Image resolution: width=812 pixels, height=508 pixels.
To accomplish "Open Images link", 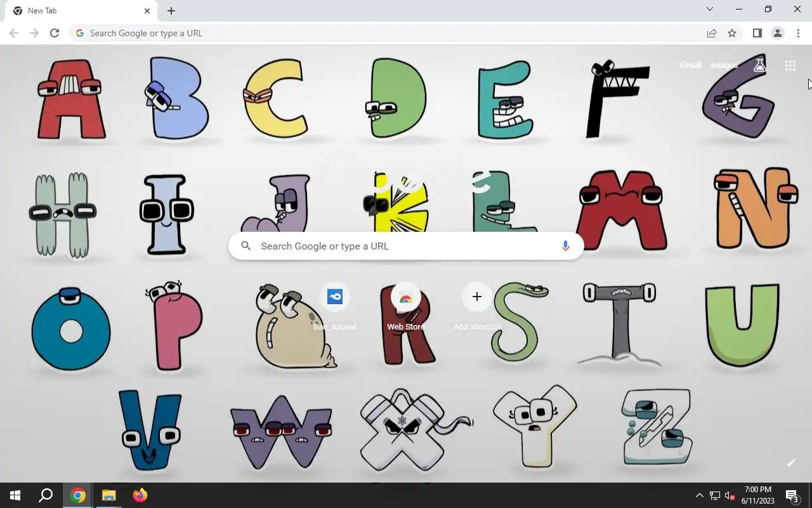I will tap(724, 65).
